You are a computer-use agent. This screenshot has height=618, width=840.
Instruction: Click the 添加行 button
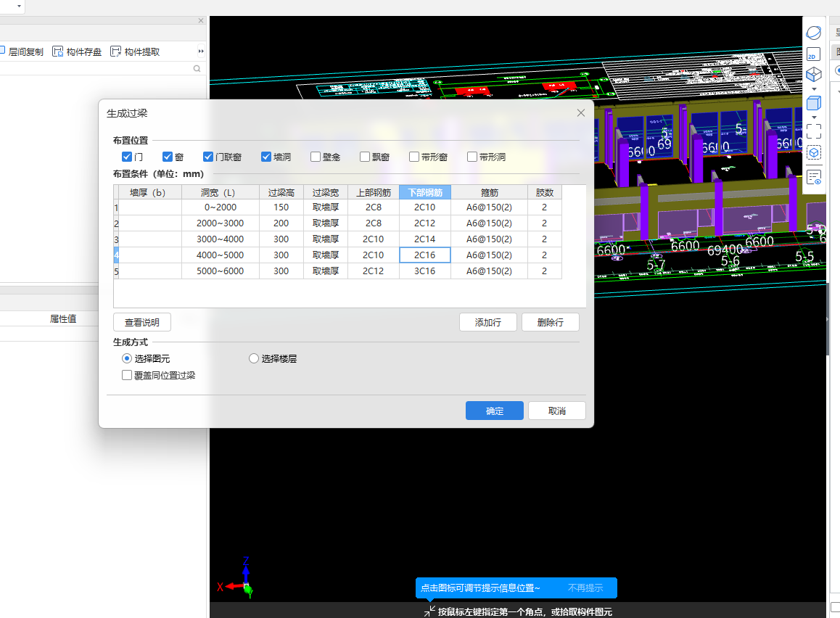[x=488, y=322]
